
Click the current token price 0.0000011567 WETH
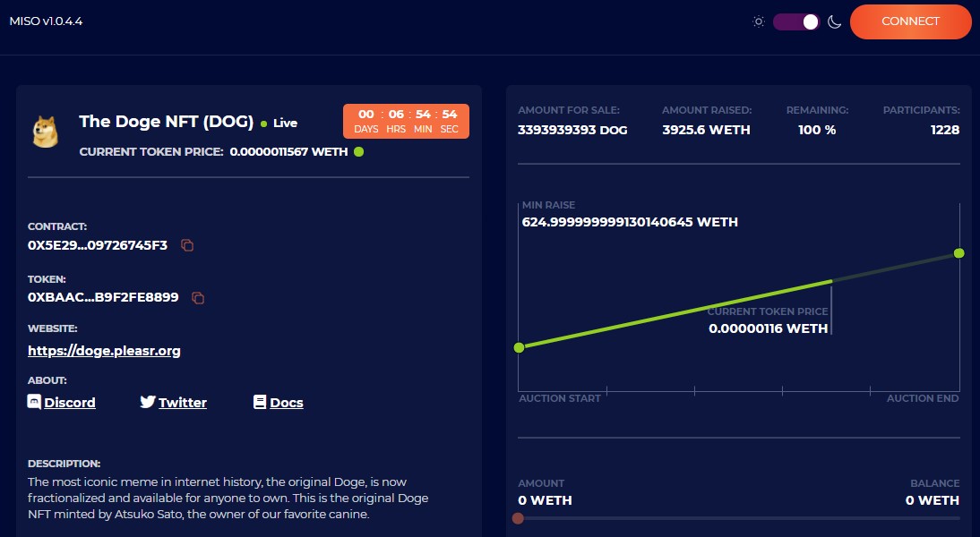click(288, 152)
